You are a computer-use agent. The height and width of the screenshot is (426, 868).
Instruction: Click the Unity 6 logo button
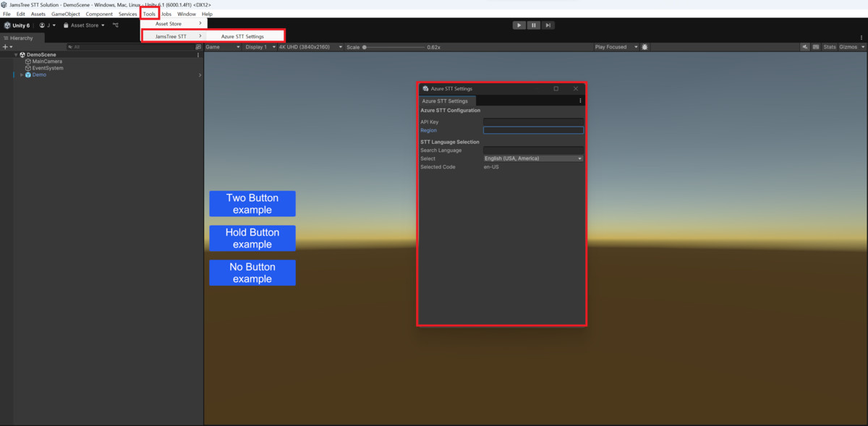[17, 25]
